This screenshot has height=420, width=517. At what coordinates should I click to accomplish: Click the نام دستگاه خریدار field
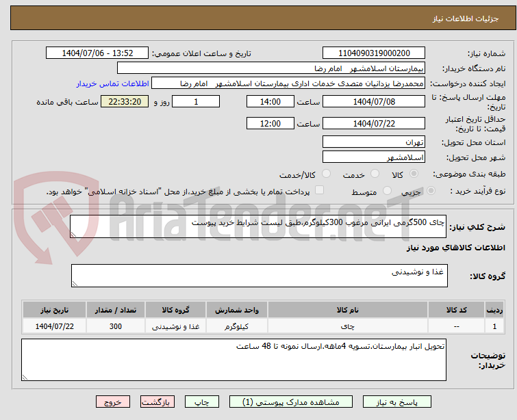271,68
